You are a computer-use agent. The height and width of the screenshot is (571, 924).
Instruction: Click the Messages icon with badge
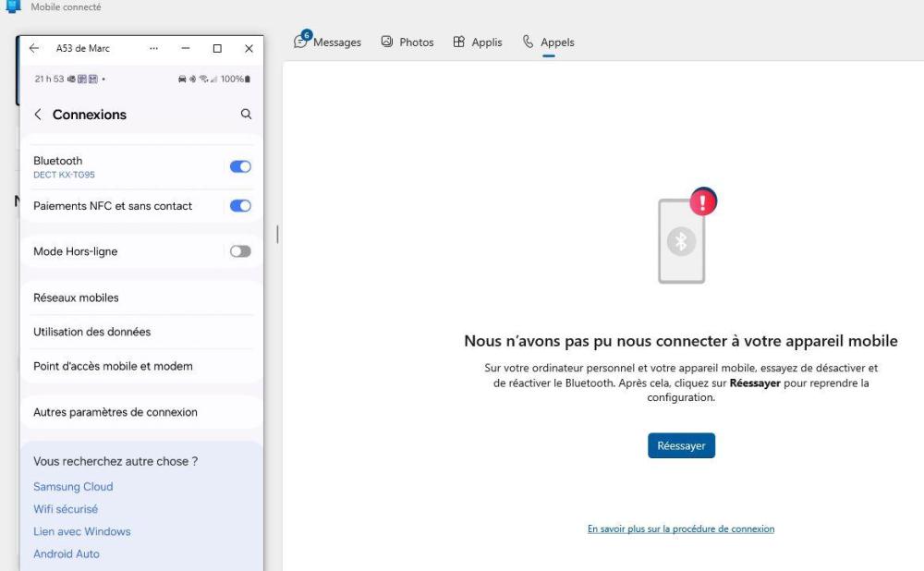(301, 41)
